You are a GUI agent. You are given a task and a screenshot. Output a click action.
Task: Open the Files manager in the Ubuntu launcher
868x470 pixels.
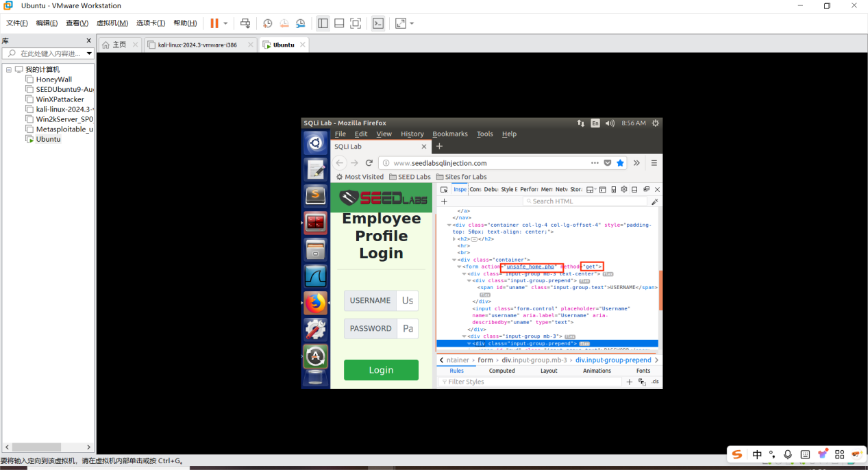pos(316,249)
